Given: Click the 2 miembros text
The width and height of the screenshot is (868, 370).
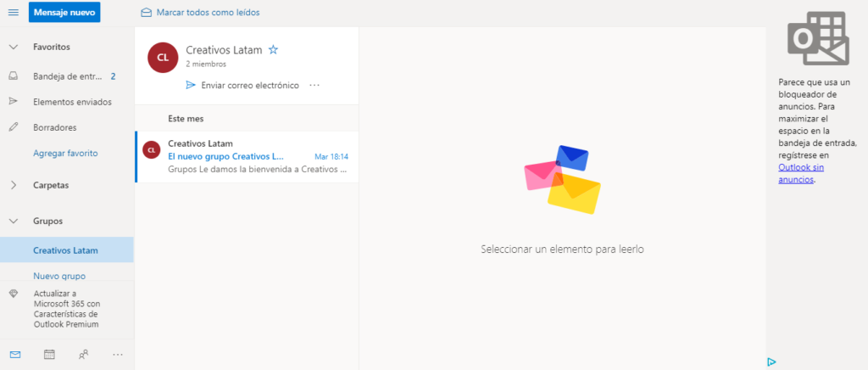Looking at the screenshot, I should 206,64.
